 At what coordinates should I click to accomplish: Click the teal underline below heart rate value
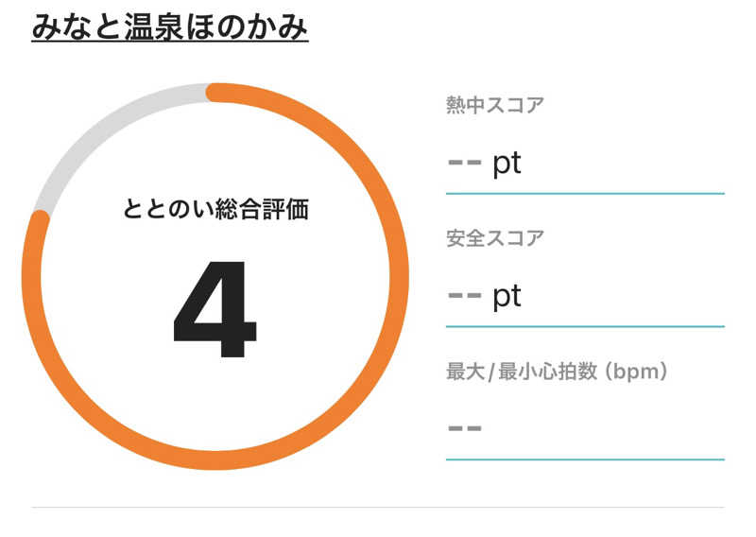pyautogui.click(x=584, y=459)
